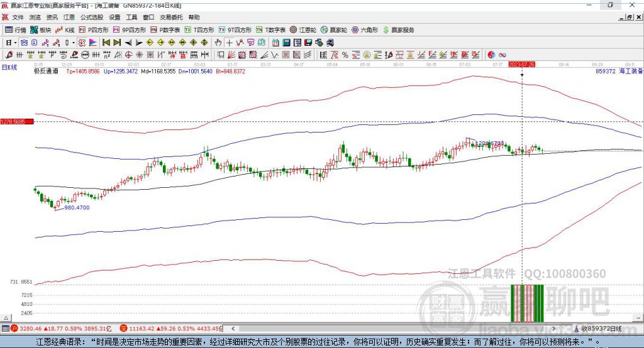Click the colored flag chart icon
This screenshot has width=644, height=348.
pyautogui.click(x=93, y=43)
